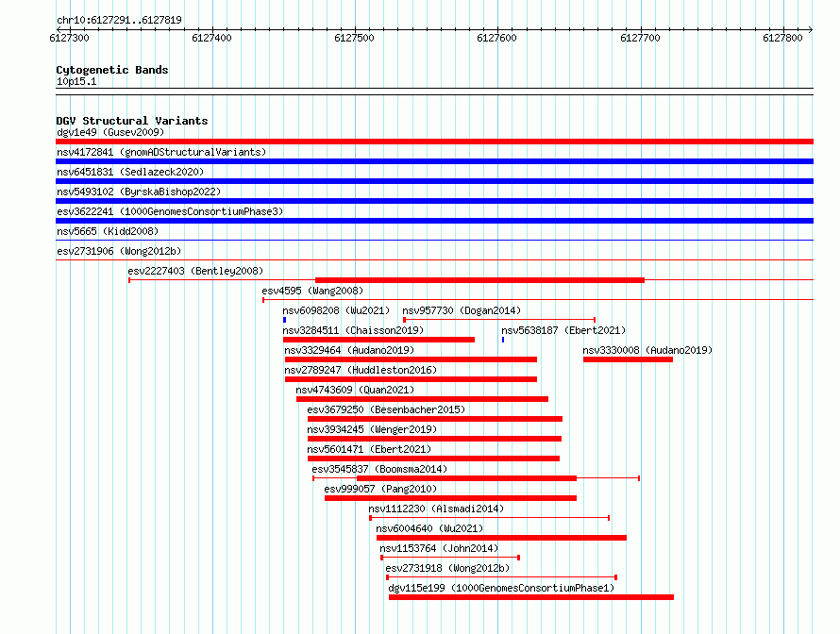Viewport: 840px width, 634px height.
Task: Click nsv5601471 (Ebert2021) label
Action: (x=369, y=449)
